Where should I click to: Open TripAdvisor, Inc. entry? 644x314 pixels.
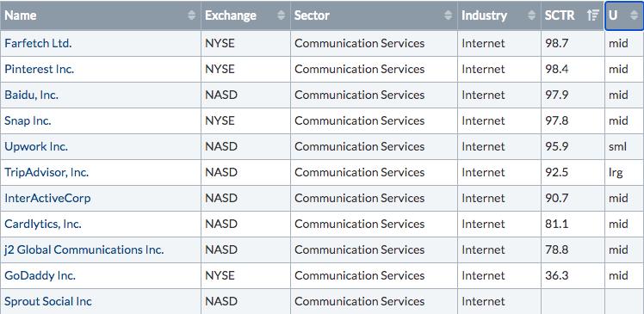(46, 172)
